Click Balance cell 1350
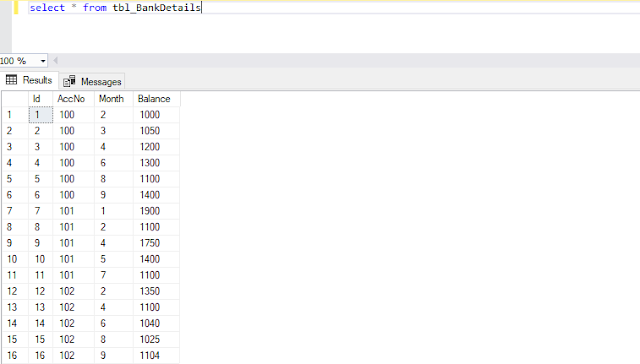The width and height of the screenshot is (640, 364). (x=156, y=291)
